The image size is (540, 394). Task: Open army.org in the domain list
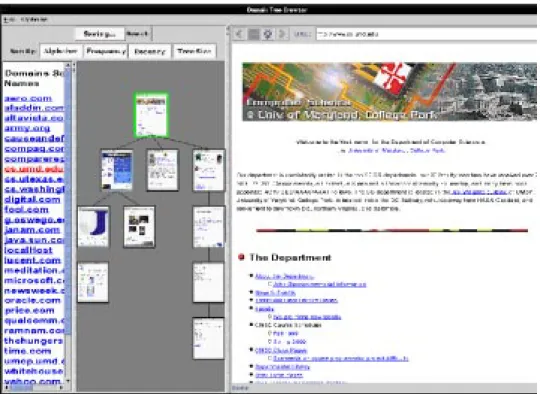[27, 128]
